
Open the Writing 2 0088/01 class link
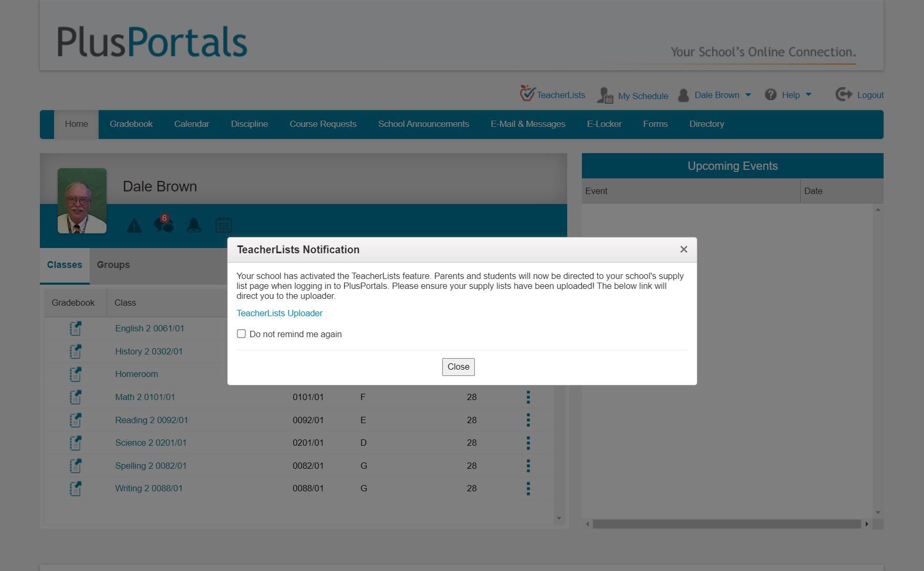149,489
